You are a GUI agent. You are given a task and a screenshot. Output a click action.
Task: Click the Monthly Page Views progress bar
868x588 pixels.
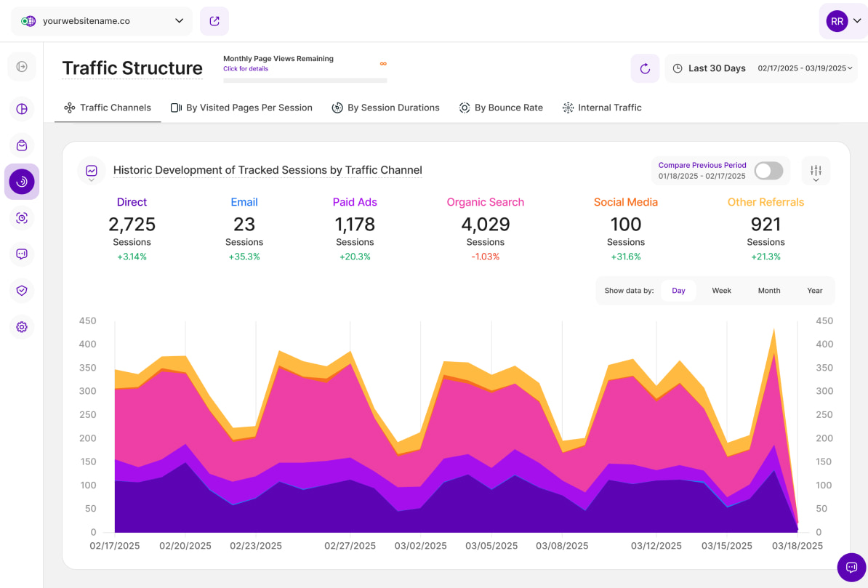[x=305, y=80]
